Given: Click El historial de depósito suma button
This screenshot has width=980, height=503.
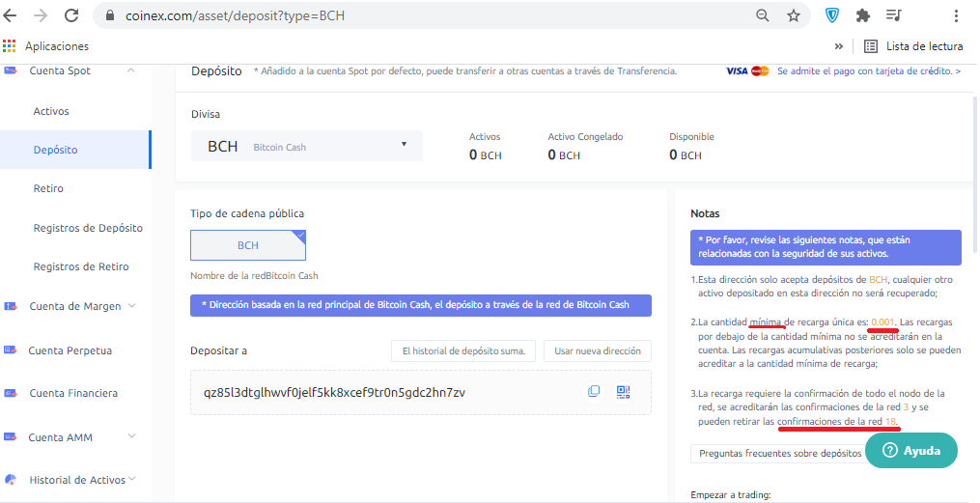Looking at the screenshot, I should click(462, 351).
